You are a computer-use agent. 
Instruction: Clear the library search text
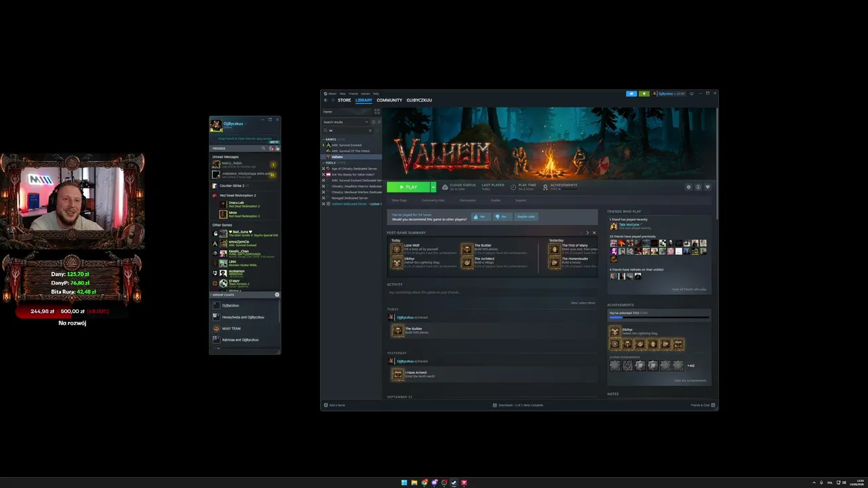370,130
